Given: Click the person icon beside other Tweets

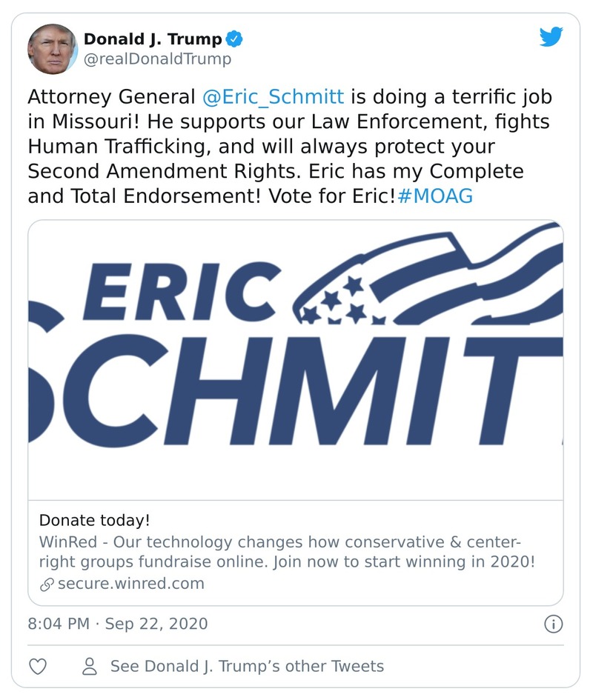Looking at the screenshot, I should click(90, 666).
